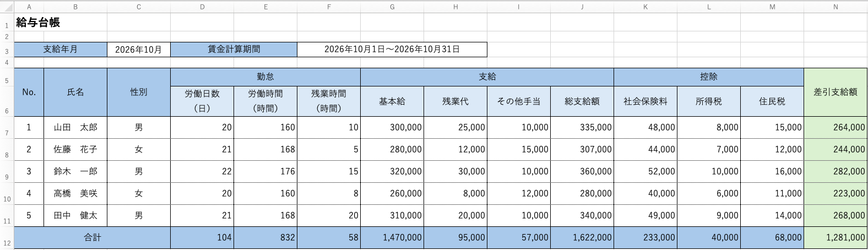Select 山田 太郎's net pay 264,000
This screenshot has height=250, width=868.
836,128
